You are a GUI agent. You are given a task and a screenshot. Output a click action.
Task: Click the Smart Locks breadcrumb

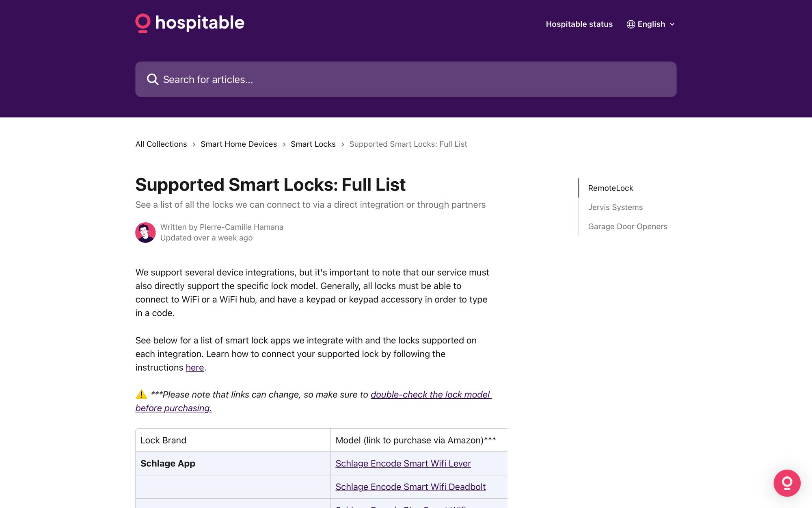[313, 144]
